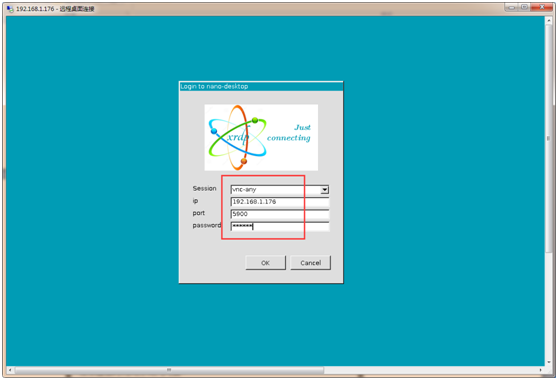The width and height of the screenshot is (558, 380).
Task: Click the xrdp logo image
Action: pos(261,137)
